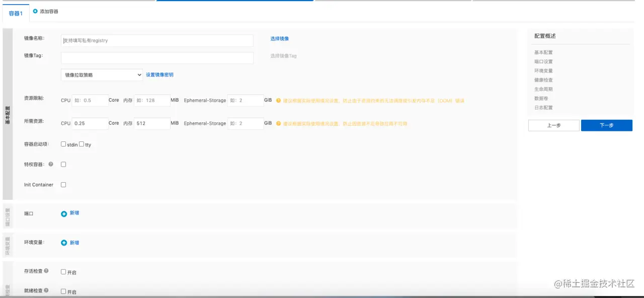
Task: Click 环境变量 in 配置概述 panel
Action: tap(543, 71)
